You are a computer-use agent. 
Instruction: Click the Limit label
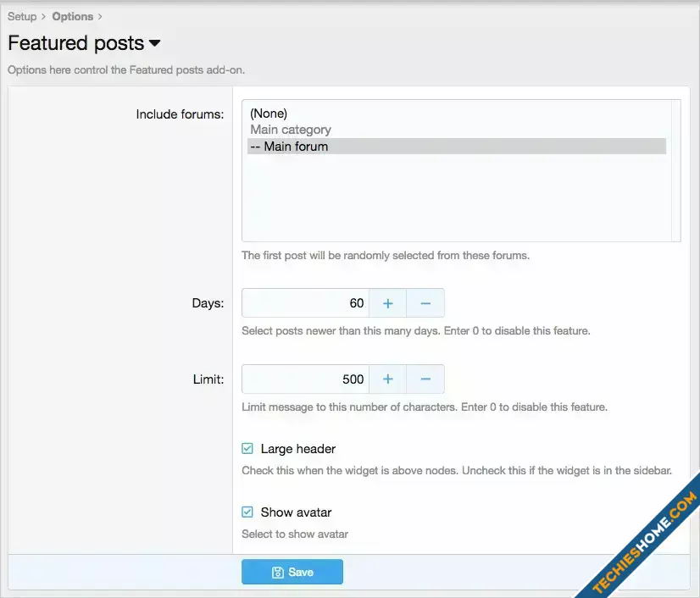click(208, 379)
